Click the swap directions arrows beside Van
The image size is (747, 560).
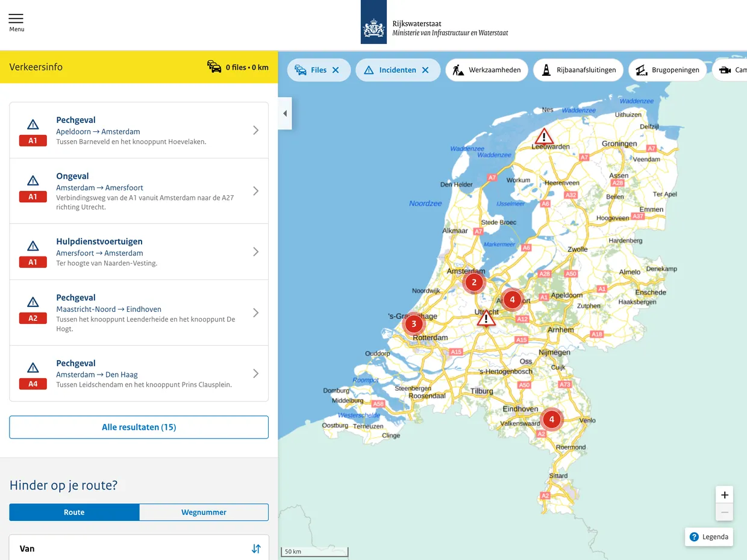[x=255, y=548]
